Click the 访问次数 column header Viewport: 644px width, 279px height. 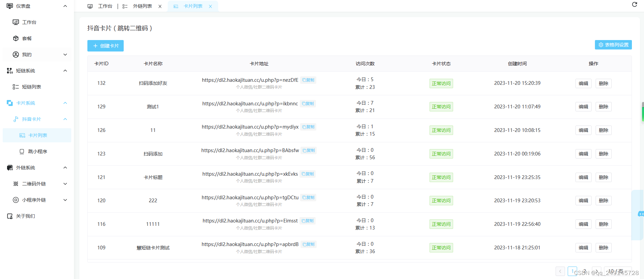click(x=365, y=64)
